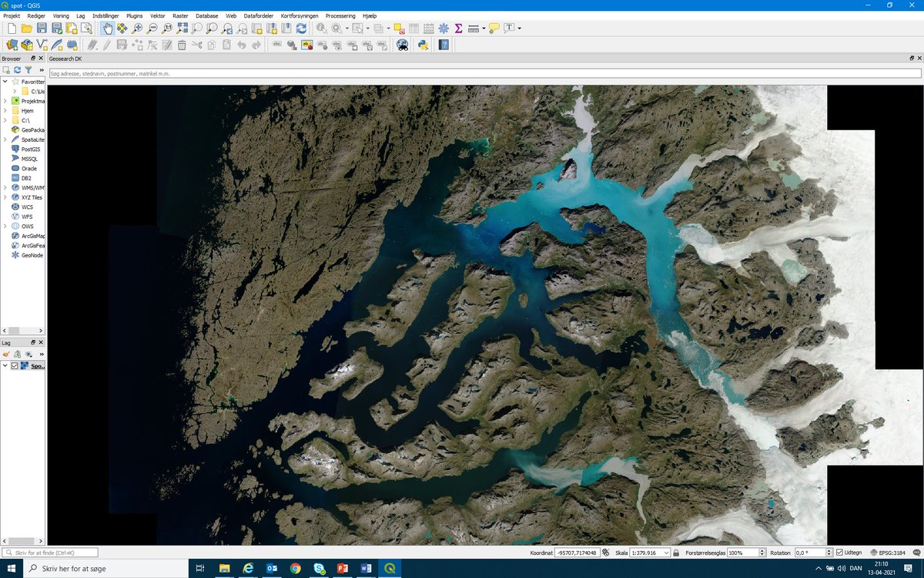Open the Python console

422,45
